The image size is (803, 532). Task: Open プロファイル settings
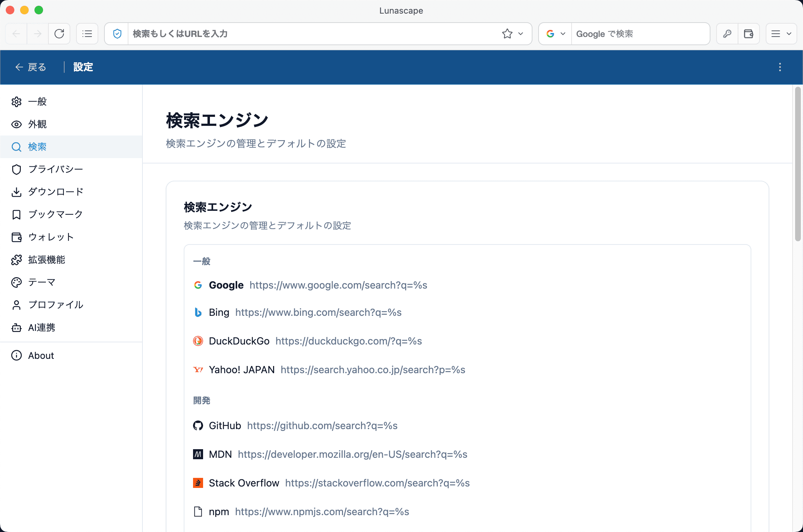click(71, 305)
